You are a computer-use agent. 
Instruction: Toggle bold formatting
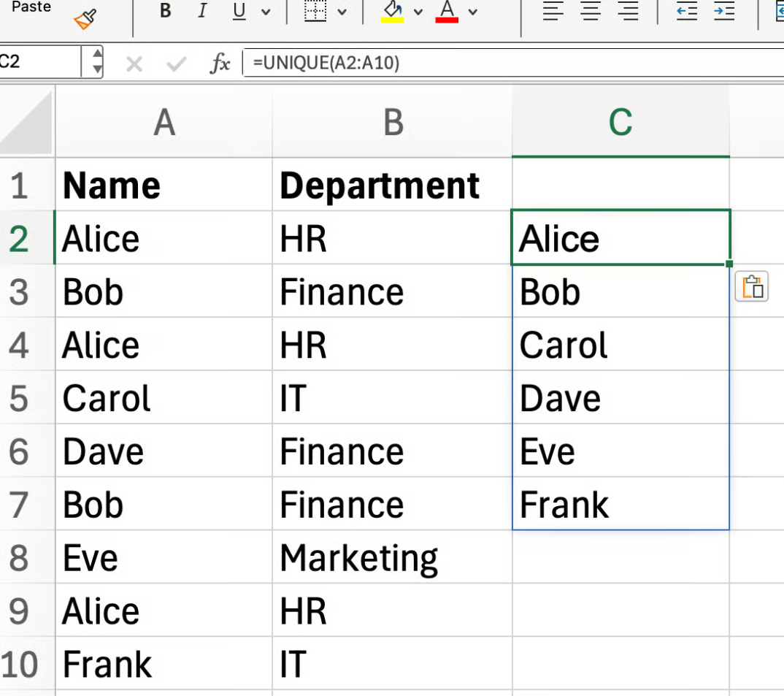(165, 11)
